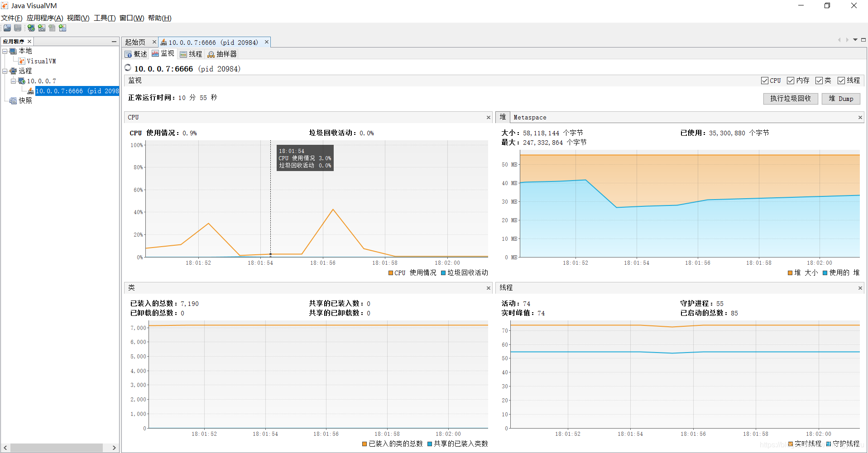Screen dimensions: 868x453
Task: Click the 快照 snapshots icon in tree
Action: tap(13, 100)
